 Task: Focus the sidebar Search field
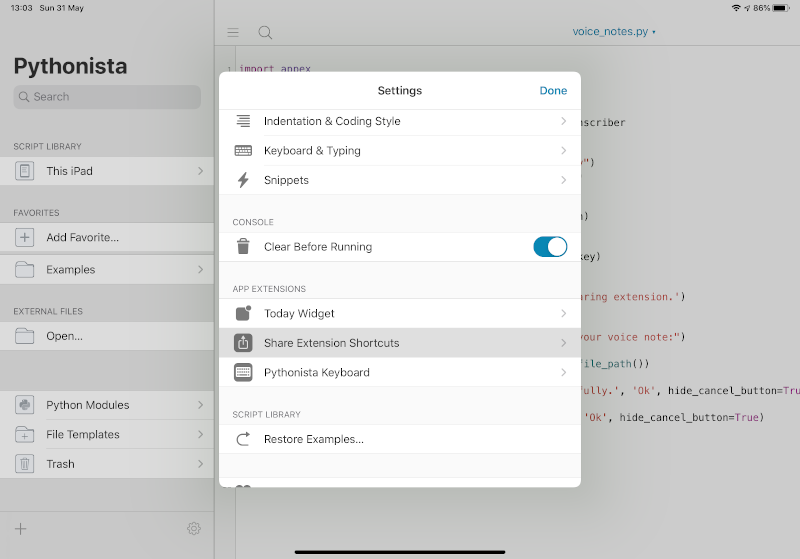[107, 97]
